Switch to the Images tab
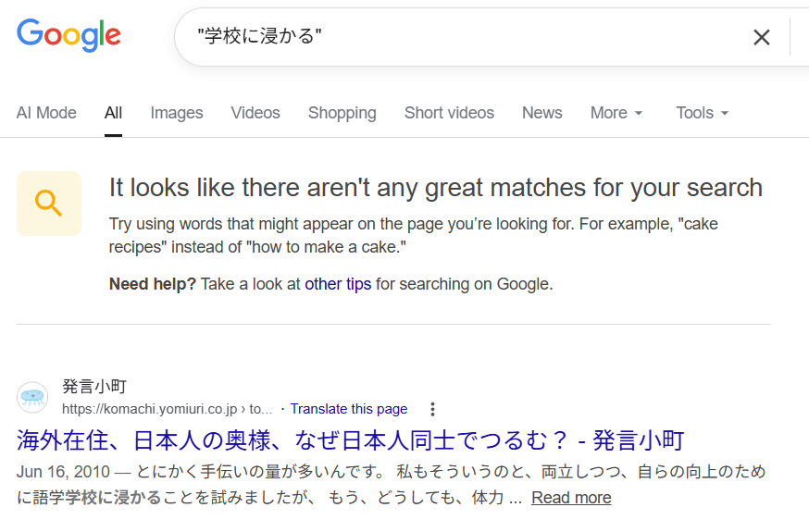 [x=176, y=113]
